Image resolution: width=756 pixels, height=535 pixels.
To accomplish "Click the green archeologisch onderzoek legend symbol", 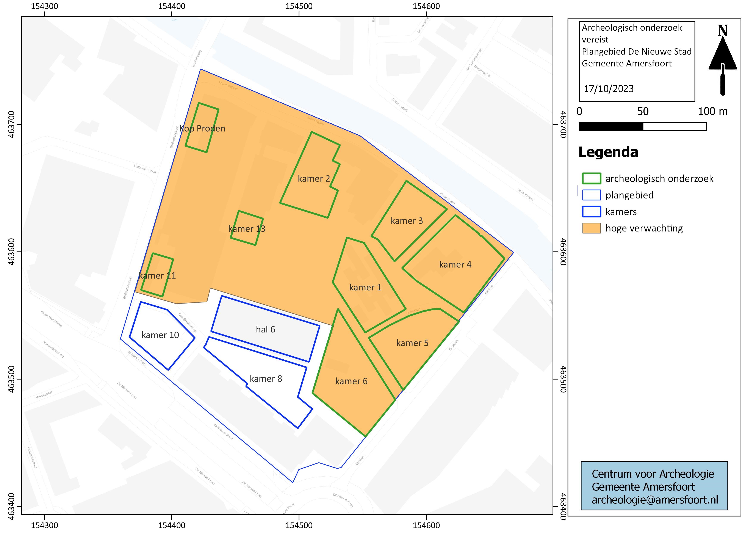I will click(x=591, y=179).
